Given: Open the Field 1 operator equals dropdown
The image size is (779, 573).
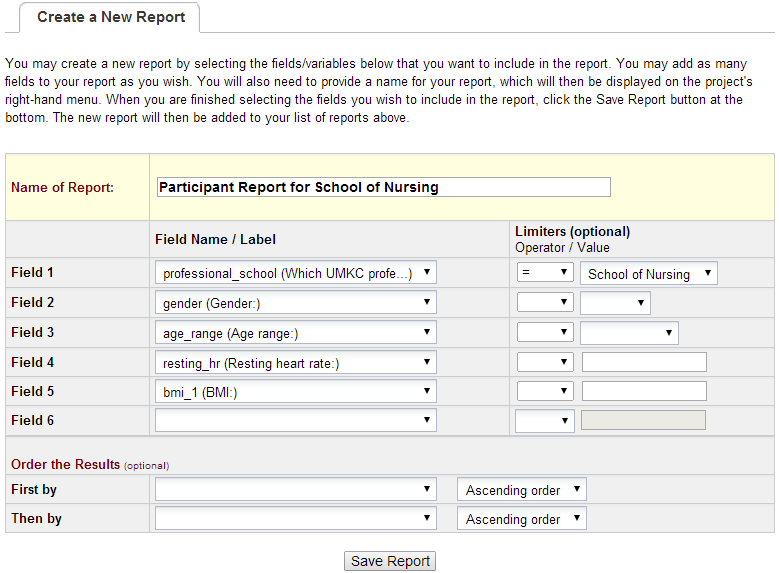Looking at the screenshot, I should [544, 273].
